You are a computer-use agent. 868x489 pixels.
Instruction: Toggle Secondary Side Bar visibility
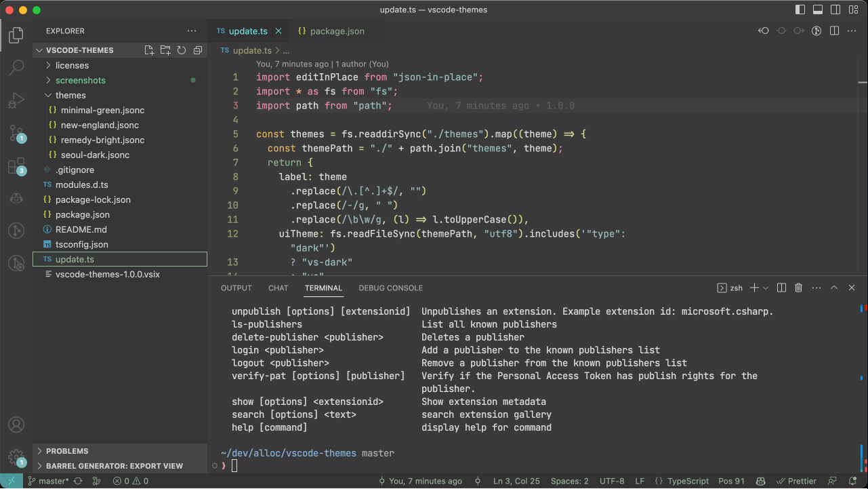(834, 10)
